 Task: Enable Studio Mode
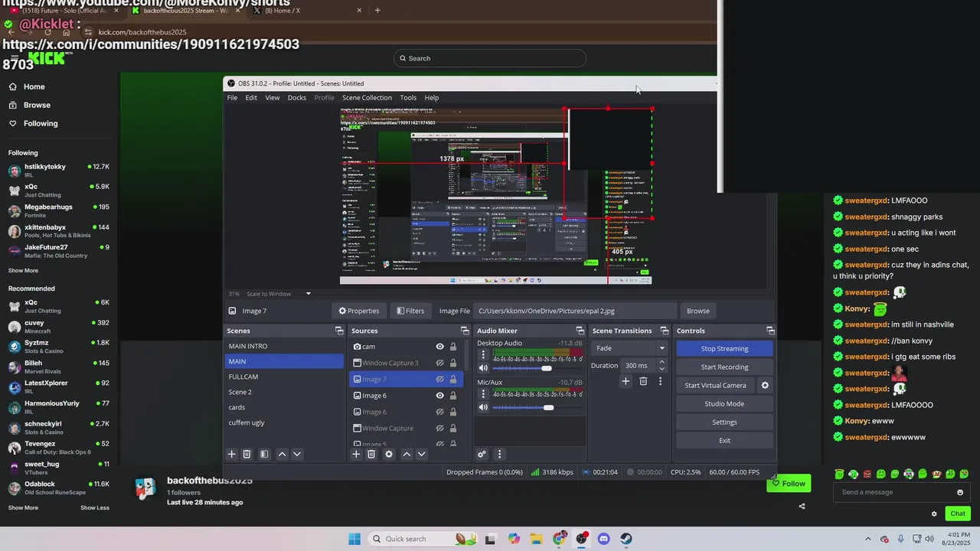pyautogui.click(x=724, y=403)
